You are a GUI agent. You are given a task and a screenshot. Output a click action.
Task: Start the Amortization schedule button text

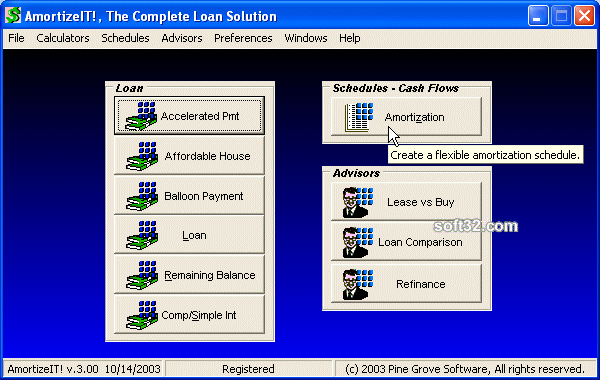click(414, 117)
